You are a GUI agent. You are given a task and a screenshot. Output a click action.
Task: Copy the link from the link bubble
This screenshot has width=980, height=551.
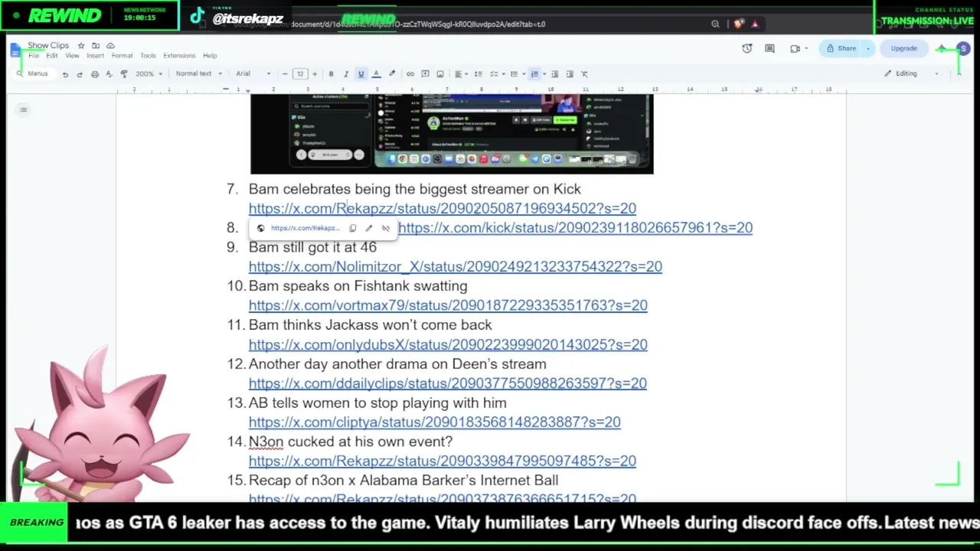352,228
